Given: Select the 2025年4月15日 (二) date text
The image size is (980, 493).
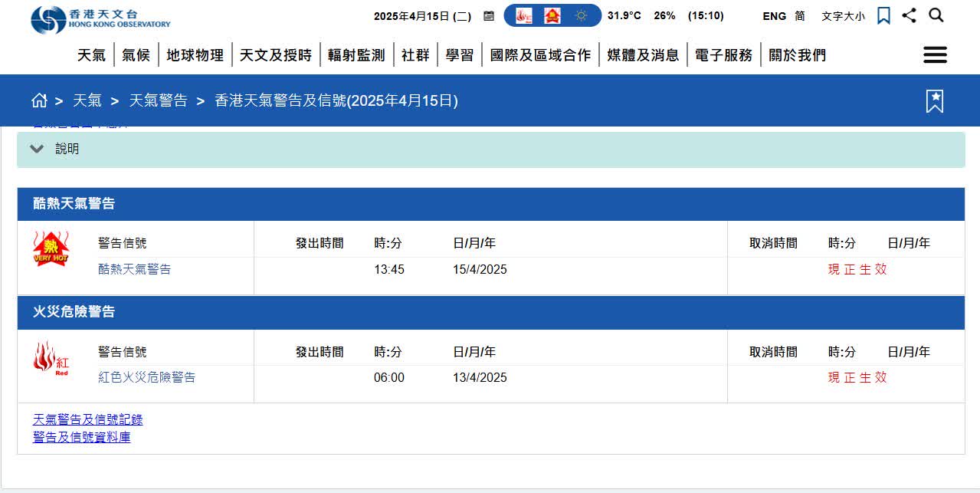Looking at the screenshot, I should click(423, 15).
